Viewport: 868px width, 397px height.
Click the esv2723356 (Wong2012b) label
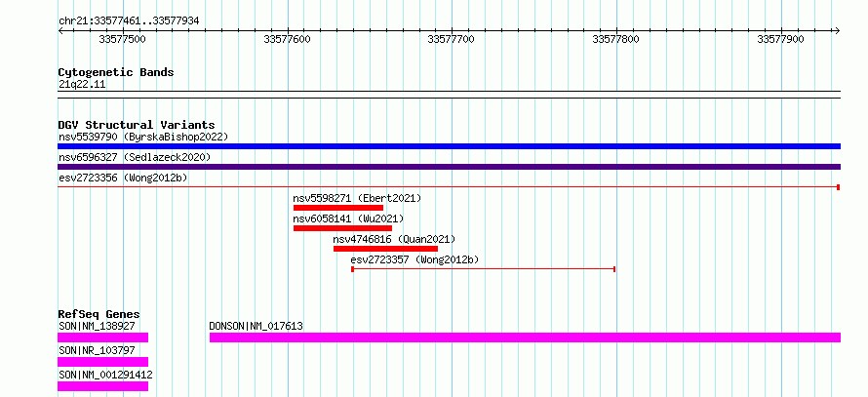click(x=123, y=178)
